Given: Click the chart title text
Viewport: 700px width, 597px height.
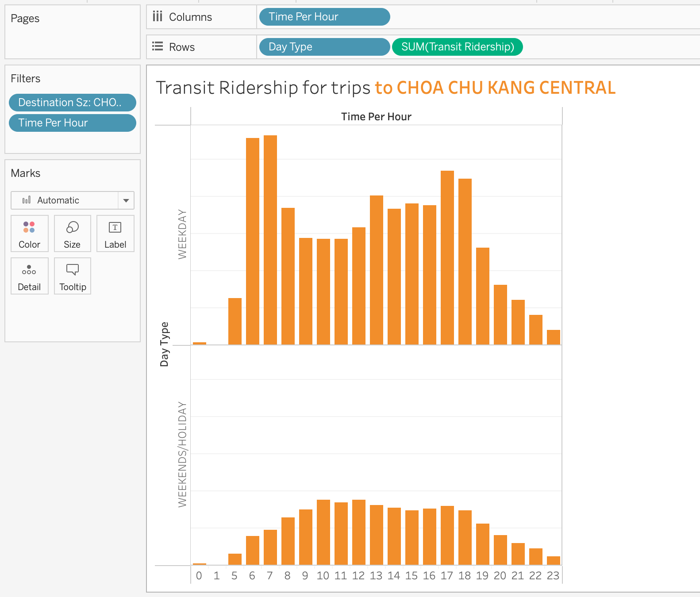Looking at the screenshot, I should click(x=385, y=88).
